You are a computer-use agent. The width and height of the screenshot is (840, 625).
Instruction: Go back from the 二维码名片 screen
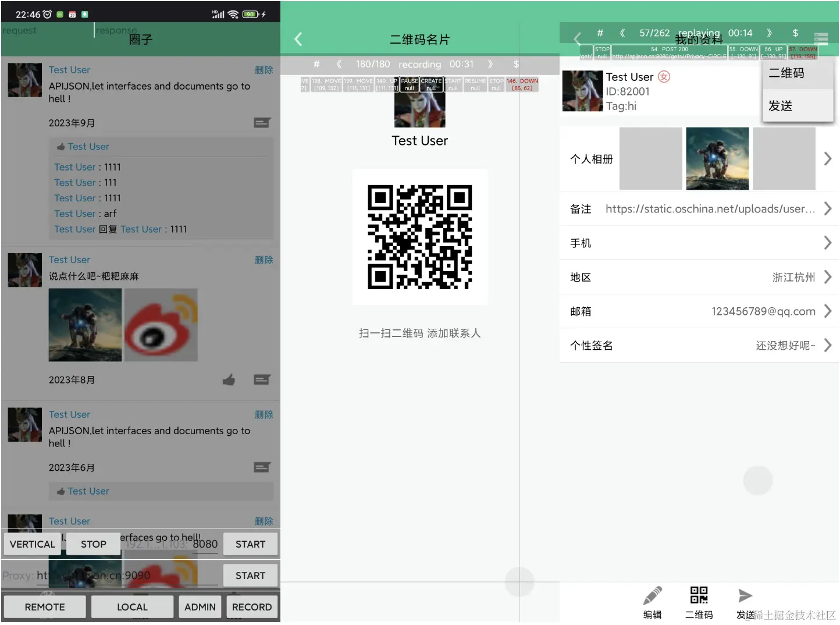298,39
